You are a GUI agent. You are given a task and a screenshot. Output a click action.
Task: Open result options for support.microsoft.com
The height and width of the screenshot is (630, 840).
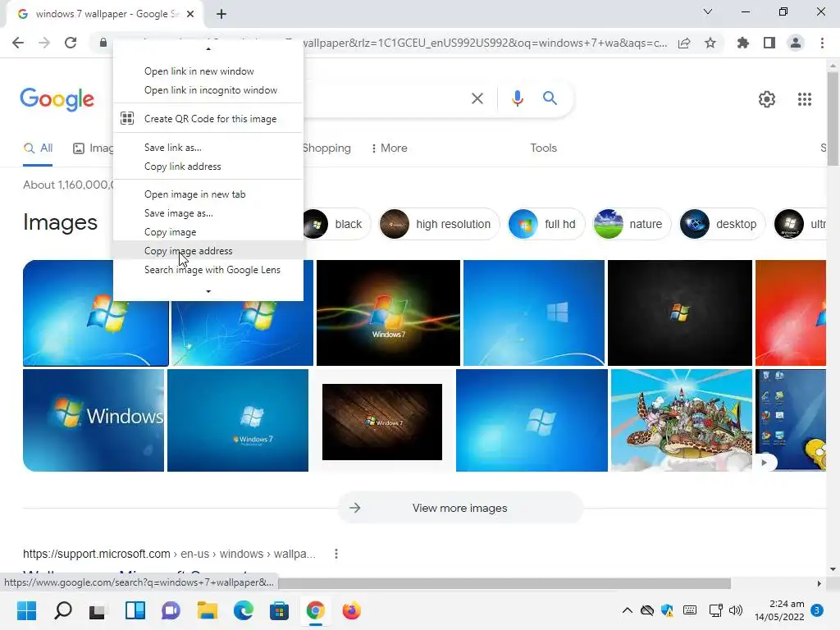pyautogui.click(x=336, y=554)
